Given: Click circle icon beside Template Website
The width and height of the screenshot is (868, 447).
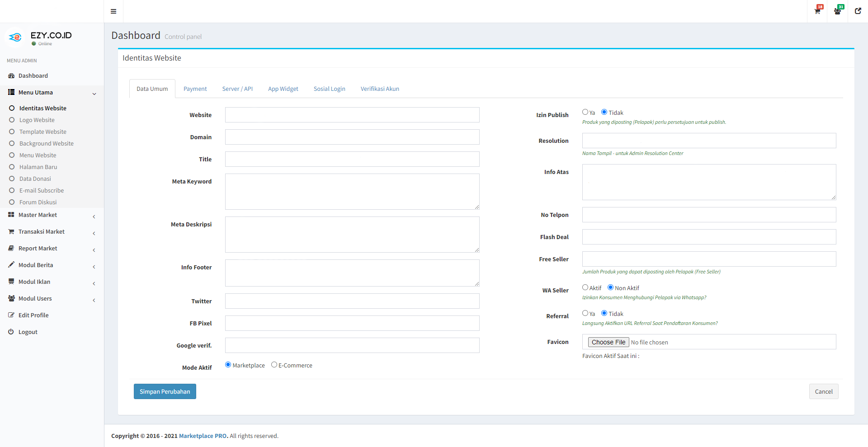Looking at the screenshot, I should (12, 132).
